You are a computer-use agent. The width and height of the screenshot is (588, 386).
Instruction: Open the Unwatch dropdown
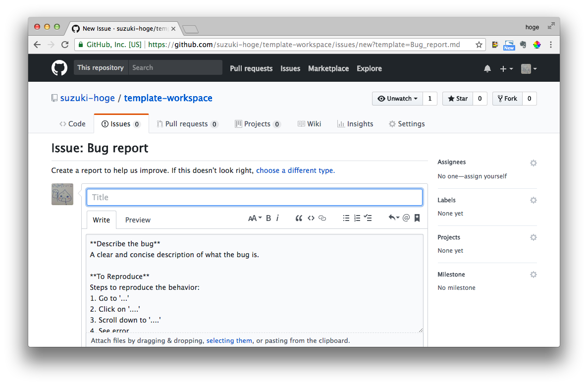(397, 98)
